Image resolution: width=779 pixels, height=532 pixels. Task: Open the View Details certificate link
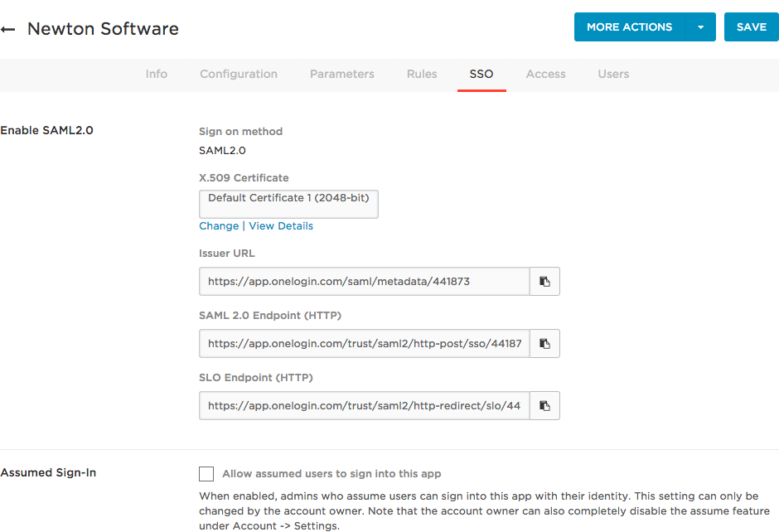(281, 226)
